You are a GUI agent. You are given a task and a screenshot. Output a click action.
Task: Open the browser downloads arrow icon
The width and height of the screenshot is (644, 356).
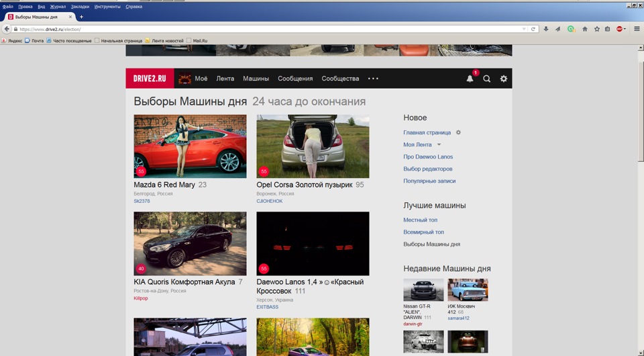tap(546, 29)
